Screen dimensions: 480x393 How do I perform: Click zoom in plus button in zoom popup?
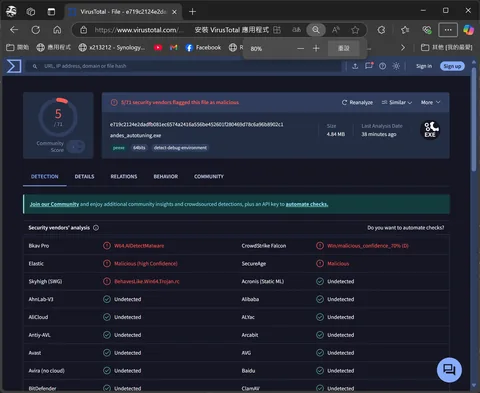[316, 49]
